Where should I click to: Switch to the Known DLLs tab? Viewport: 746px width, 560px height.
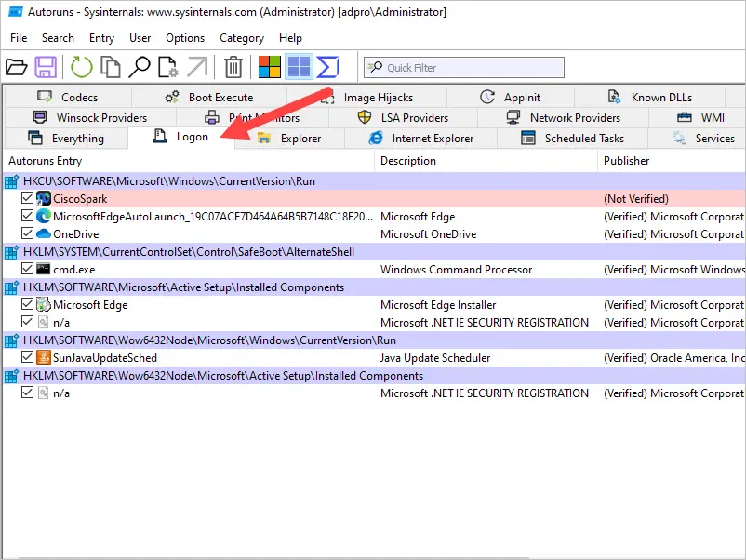[650, 97]
